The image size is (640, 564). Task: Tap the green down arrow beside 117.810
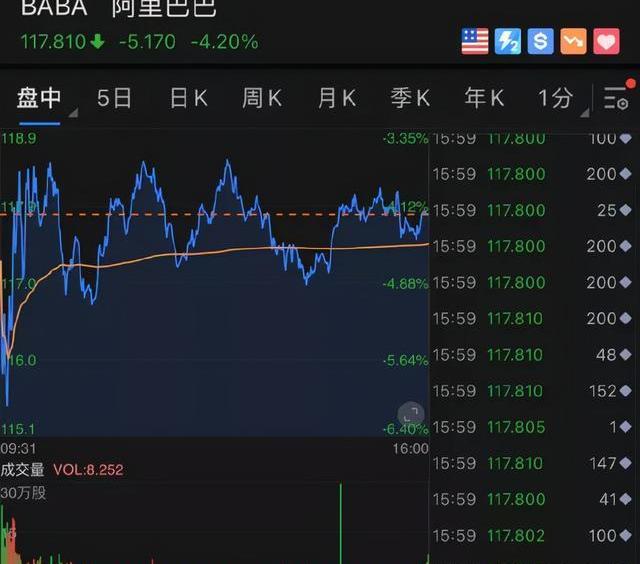(x=98, y=42)
